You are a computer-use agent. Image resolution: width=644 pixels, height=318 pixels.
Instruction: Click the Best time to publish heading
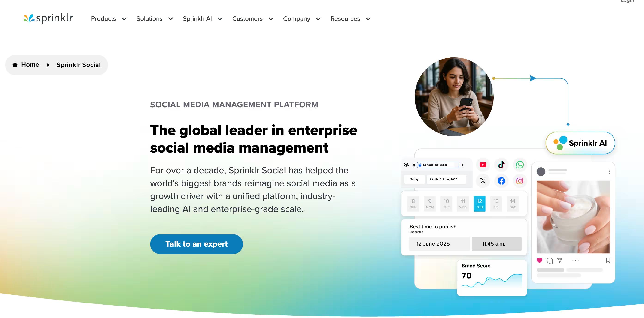(433, 227)
